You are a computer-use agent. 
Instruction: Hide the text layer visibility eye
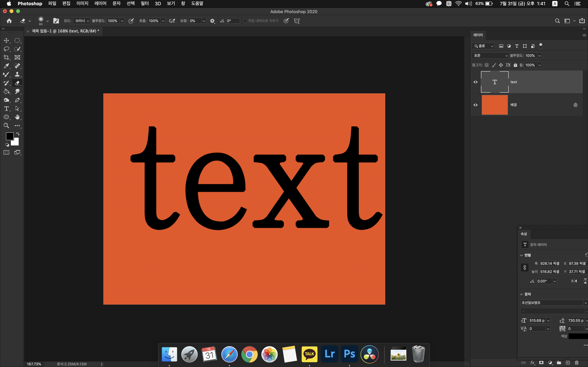[475, 82]
